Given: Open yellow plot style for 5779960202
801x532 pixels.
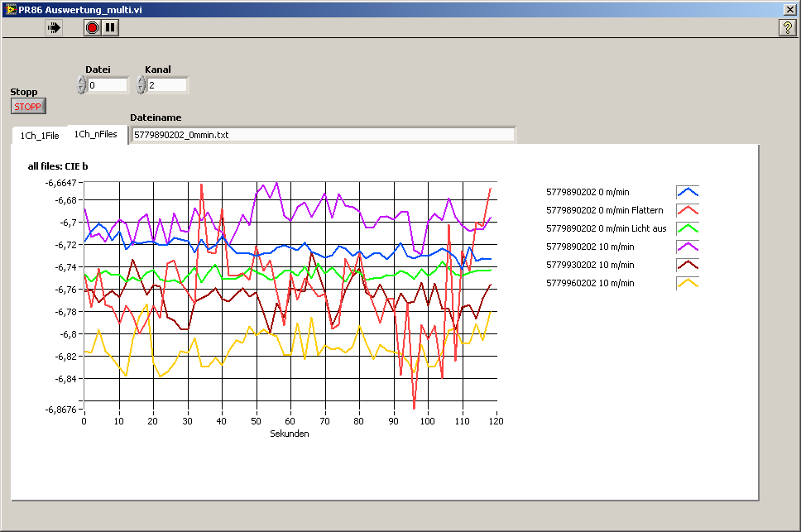Looking at the screenshot, I should tap(687, 283).
